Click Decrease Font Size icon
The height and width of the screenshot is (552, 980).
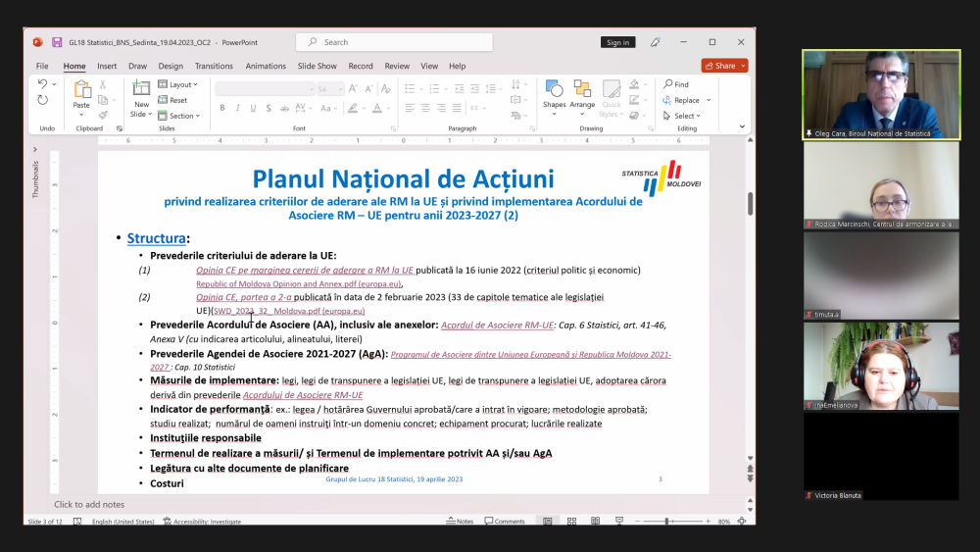click(368, 89)
